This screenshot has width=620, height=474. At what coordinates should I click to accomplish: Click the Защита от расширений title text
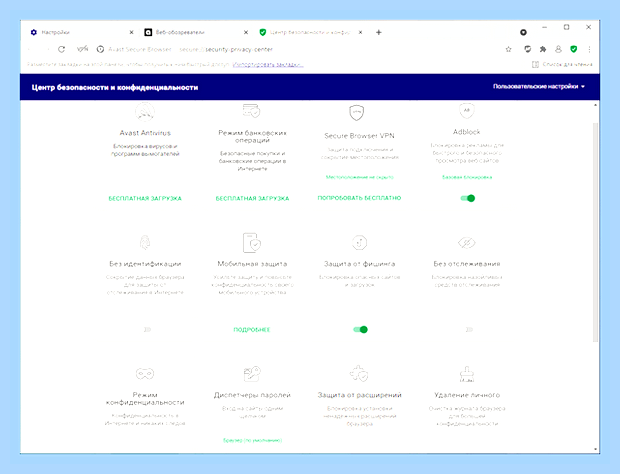click(359, 395)
